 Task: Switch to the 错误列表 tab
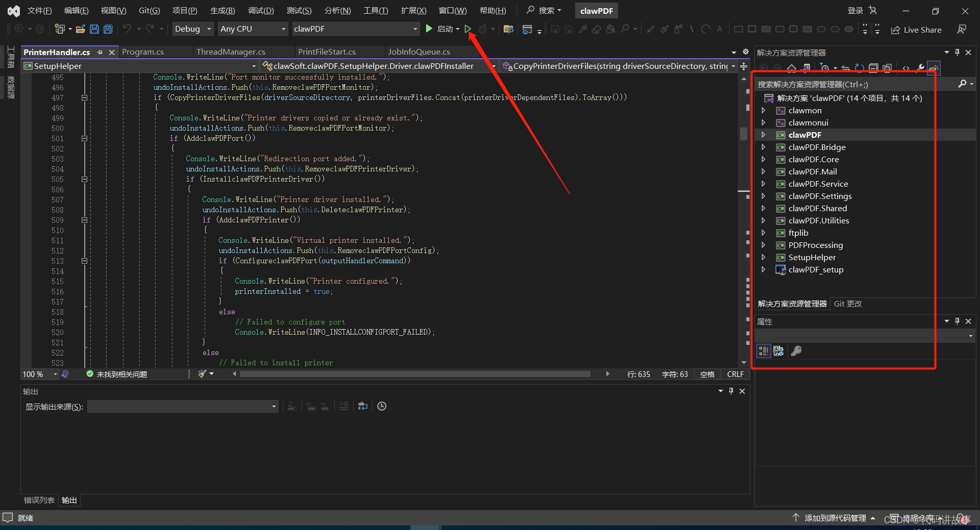(x=39, y=500)
